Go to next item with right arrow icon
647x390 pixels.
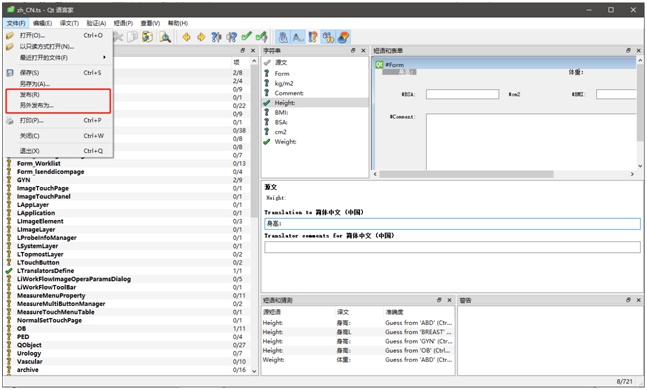click(201, 37)
